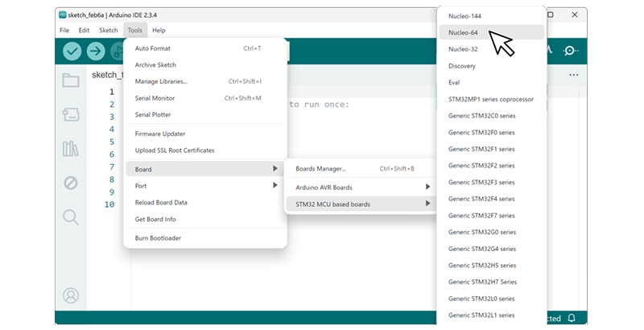Image resolution: width=644 pixels, height=330 pixels.
Task: Select Serial Monitor menu entry
Action: (205, 98)
